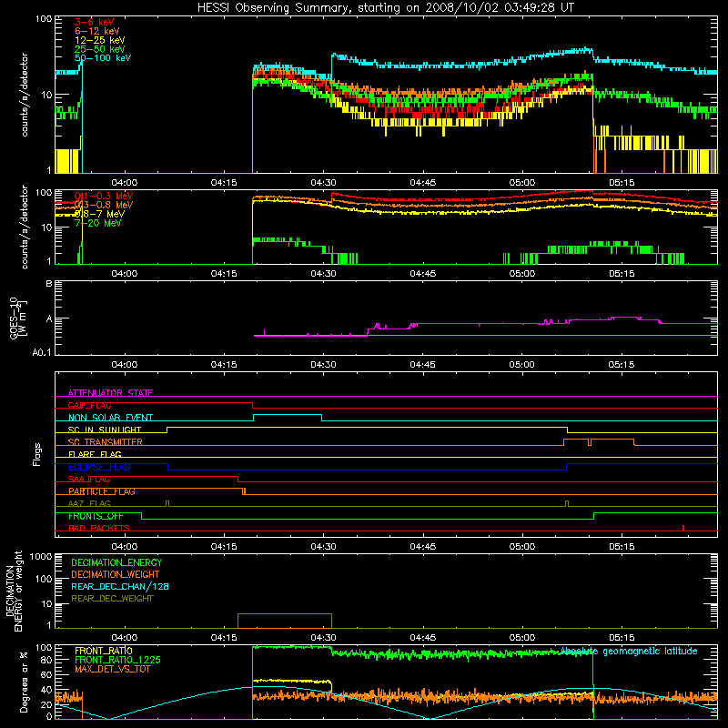Click the Absolute geomagnetic latitude label
Image resolution: width=728 pixels, height=728 pixels.
click(629, 652)
